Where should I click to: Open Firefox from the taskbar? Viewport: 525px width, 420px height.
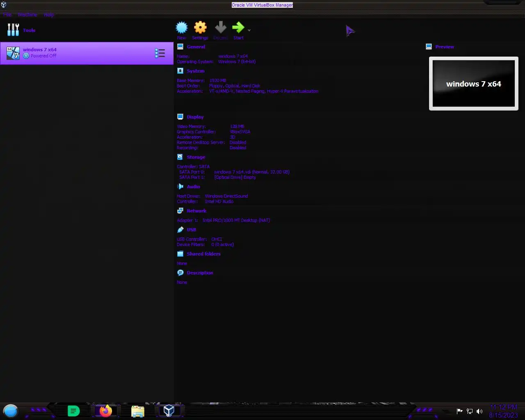click(106, 411)
